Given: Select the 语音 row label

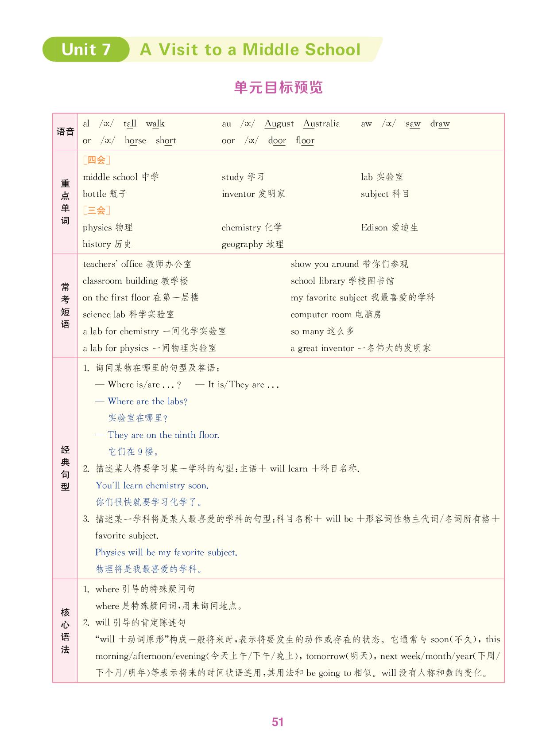Looking at the screenshot, I should 66,132.
